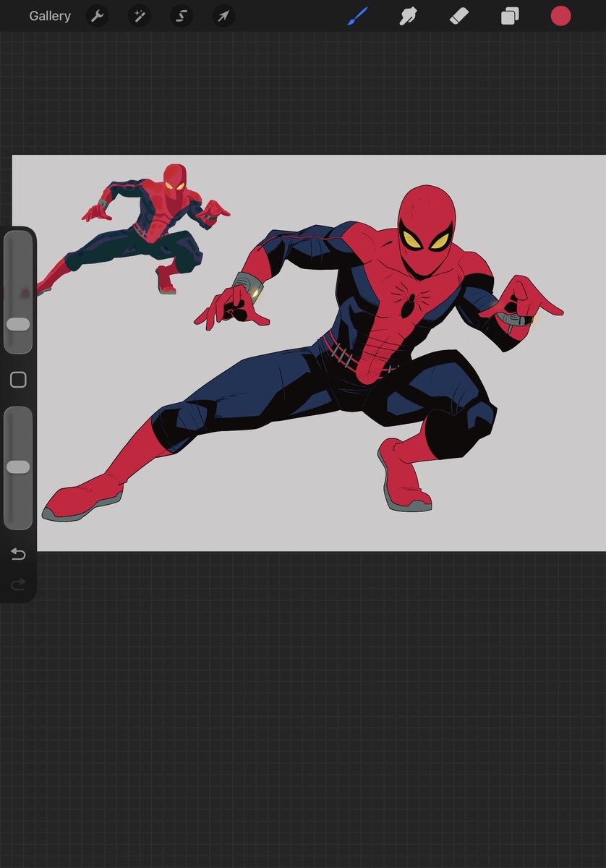Select the Brush tool
This screenshot has height=868, width=606.
point(357,16)
